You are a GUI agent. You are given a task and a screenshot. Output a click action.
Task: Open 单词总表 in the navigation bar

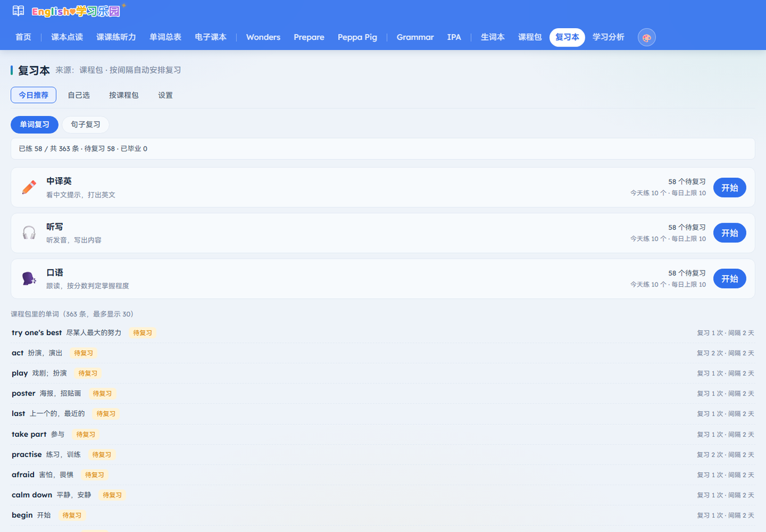[x=166, y=37]
